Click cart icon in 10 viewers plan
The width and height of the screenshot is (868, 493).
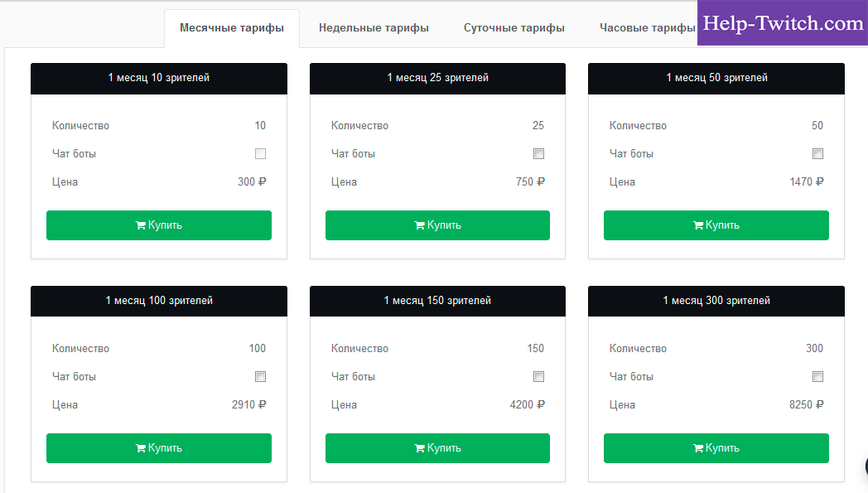141,225
